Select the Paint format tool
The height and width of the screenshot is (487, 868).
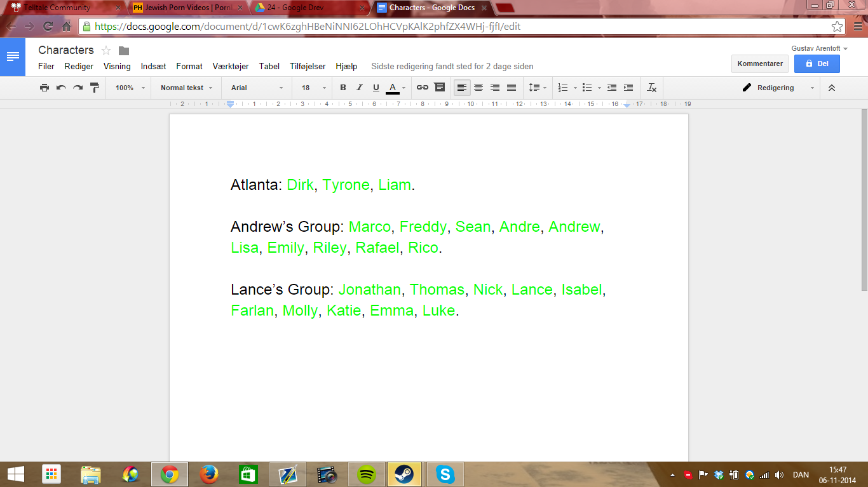94,88
